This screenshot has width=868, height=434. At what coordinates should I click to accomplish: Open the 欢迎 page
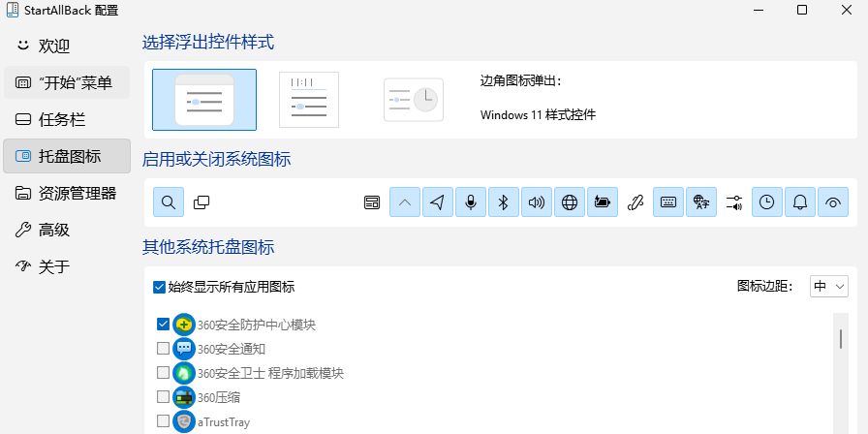point(67,46)
